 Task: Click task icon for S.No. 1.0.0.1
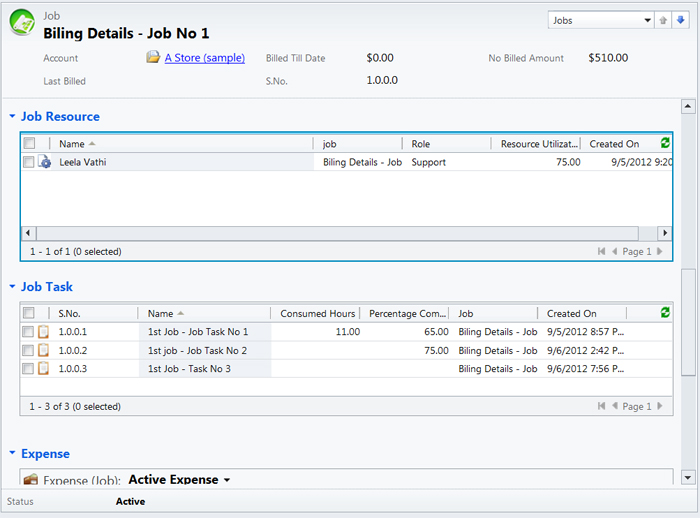[44, 332]
